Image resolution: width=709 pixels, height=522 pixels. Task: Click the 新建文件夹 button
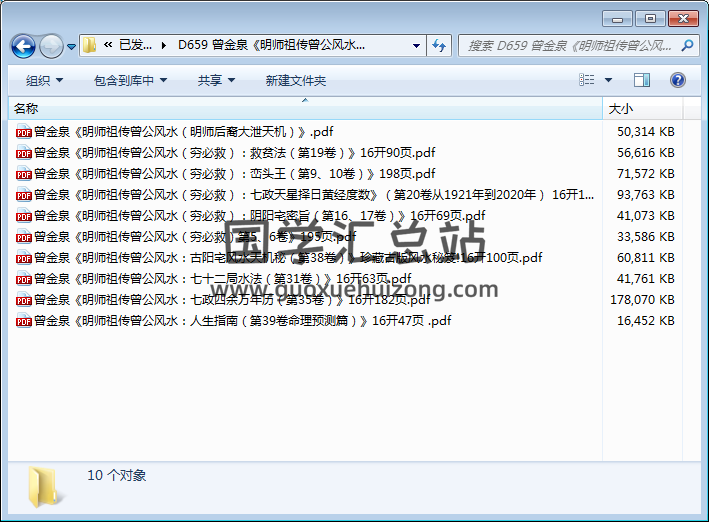(x=296, y=80)
